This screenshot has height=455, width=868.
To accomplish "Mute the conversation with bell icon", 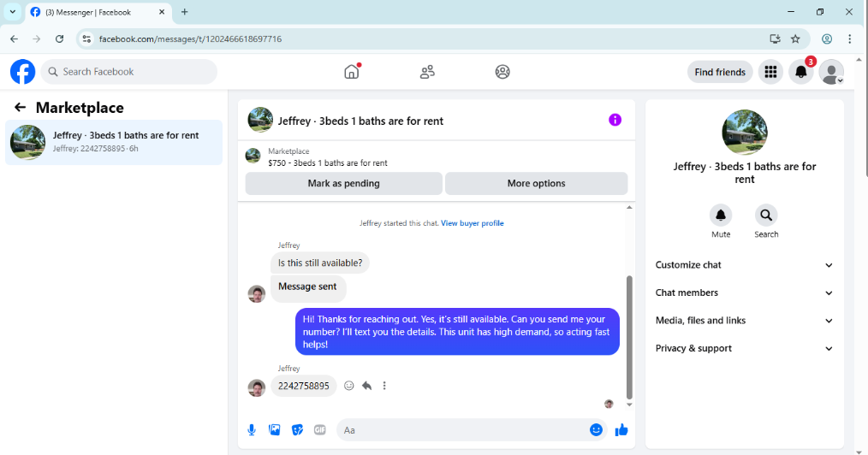I will pyautogui.click(x=721, y=215).
